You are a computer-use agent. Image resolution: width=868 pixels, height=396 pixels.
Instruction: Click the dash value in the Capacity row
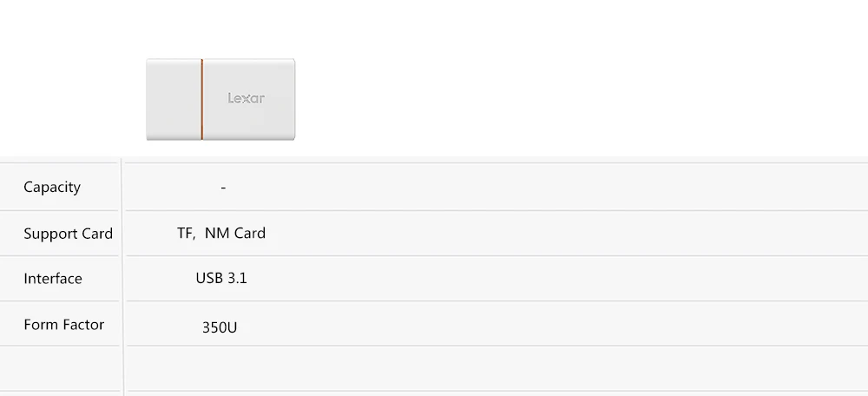coord(223,188)
